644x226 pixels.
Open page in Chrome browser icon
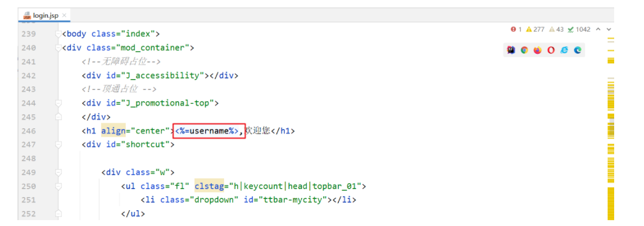pos(524,50)
